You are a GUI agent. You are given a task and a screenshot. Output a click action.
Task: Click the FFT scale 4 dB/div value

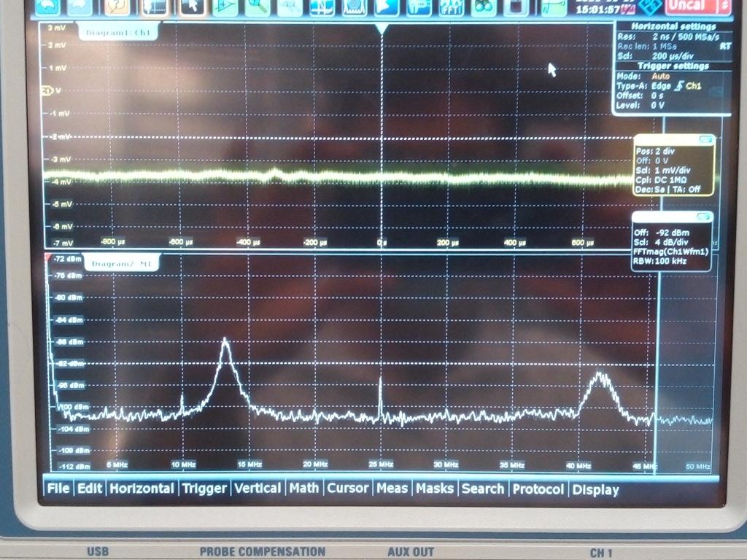coord(671,242)
